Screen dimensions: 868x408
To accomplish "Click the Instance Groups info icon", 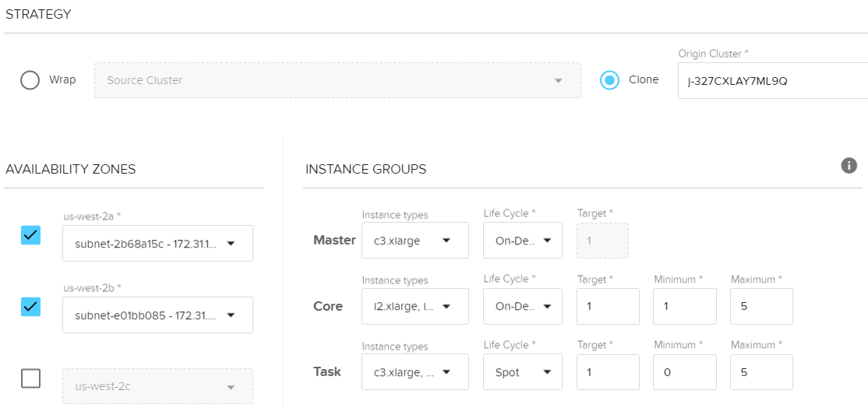I will [x=849, y=165].
